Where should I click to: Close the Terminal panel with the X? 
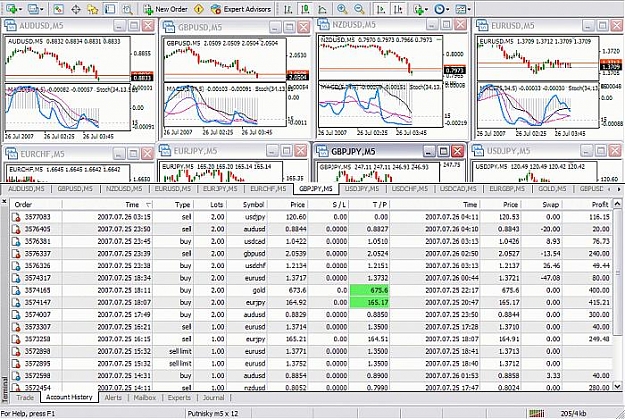pos(5,202)
